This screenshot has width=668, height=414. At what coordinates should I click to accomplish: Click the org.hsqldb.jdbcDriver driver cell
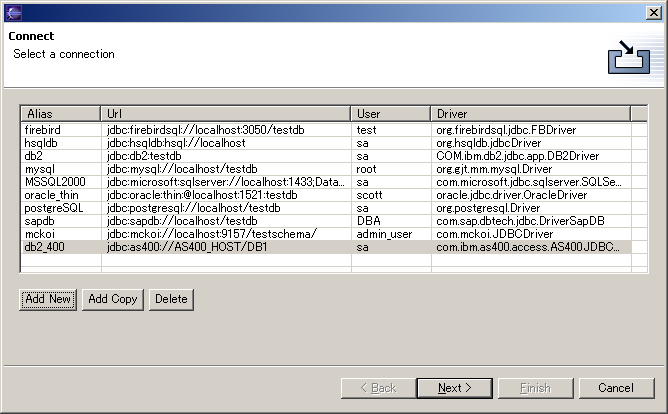pyautogui.click(x=489, y=143)
